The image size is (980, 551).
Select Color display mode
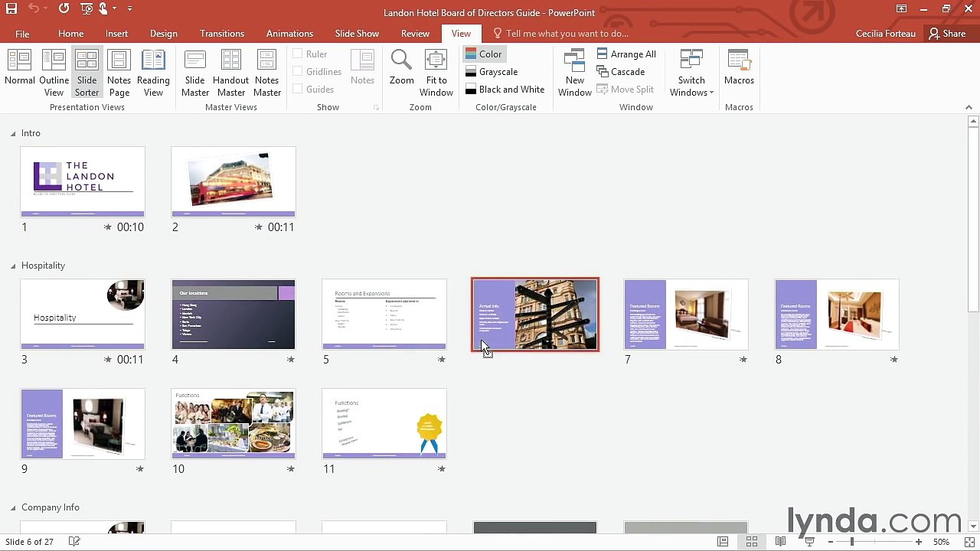tap(483, 54)
